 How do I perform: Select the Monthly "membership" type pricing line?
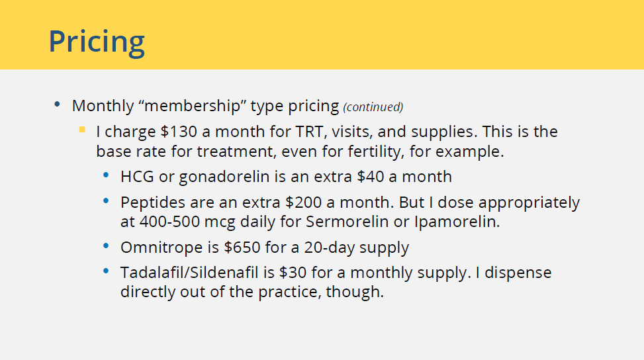pyautogui.click(x=238, y=106)
